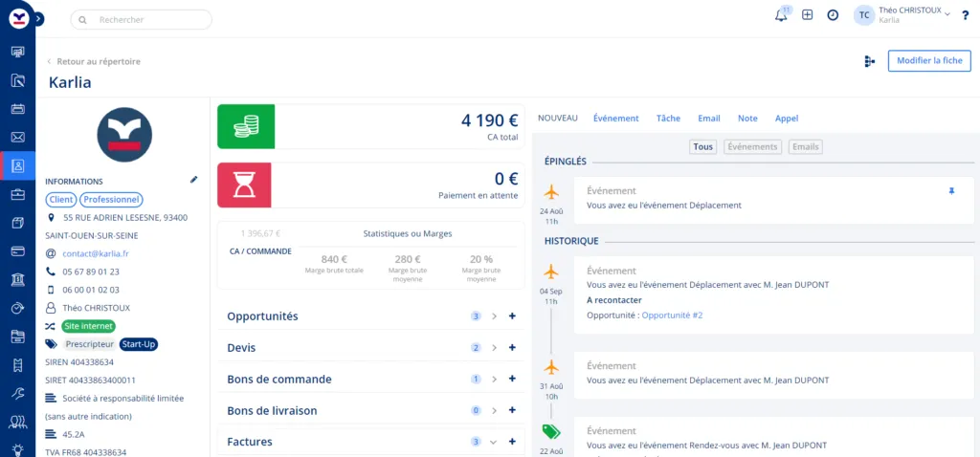Image resolution: width=980 pixels, height=457 pixels.
Task: Select the briefcase icon in left sidebar
Action: coord(17,194)
